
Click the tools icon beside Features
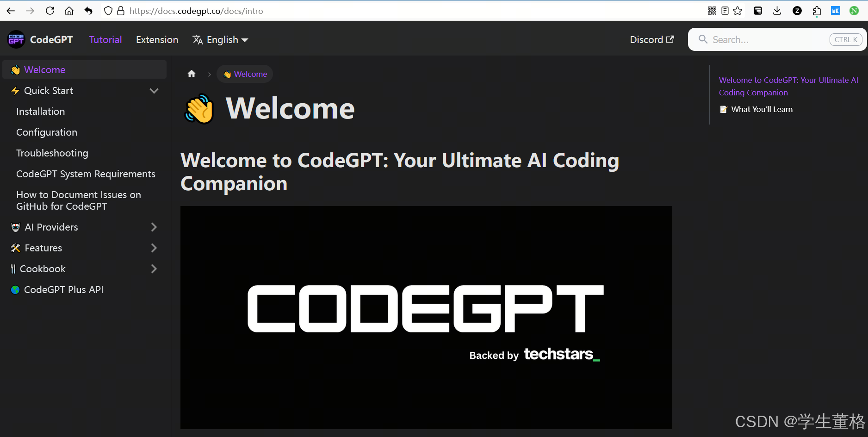(16, 248)
